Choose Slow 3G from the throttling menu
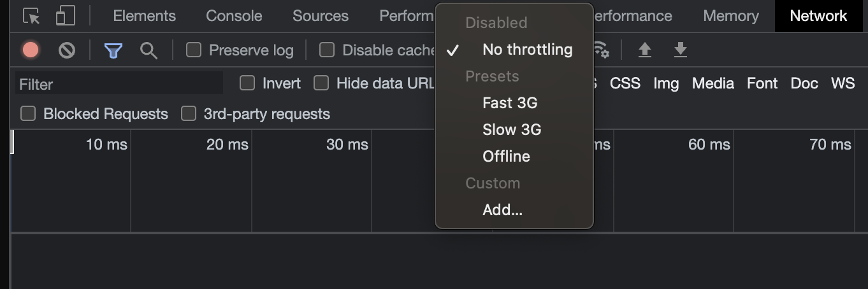Viewport: 868px width, 289px height. pos(512,129)
